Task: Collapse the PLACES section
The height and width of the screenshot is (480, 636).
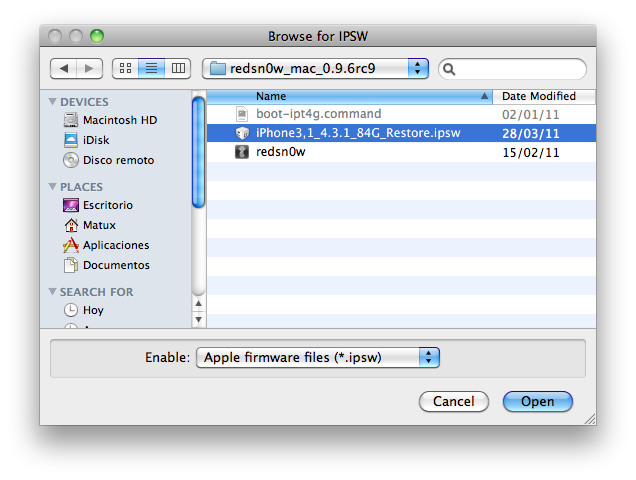Action: tap(52, 187)
